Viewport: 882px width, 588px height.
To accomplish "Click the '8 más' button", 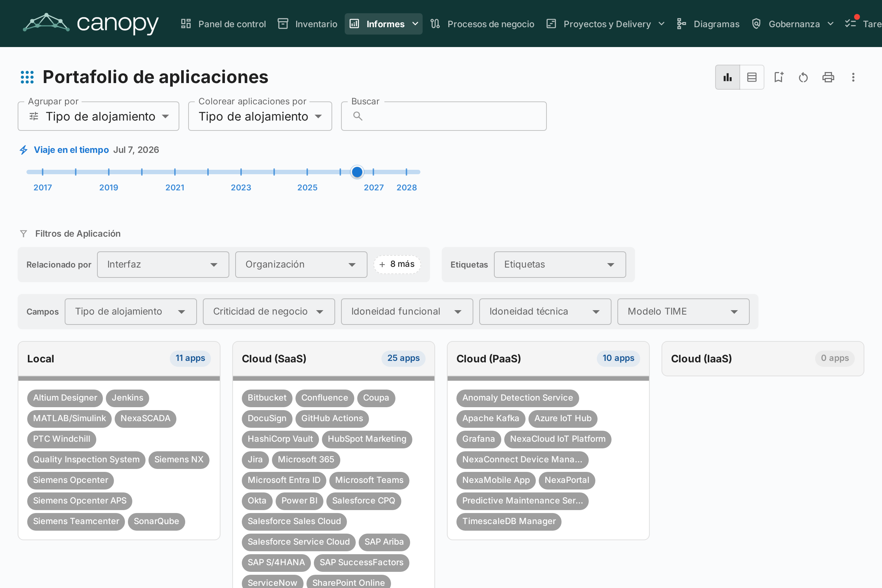I will click(x=397, y=264).
